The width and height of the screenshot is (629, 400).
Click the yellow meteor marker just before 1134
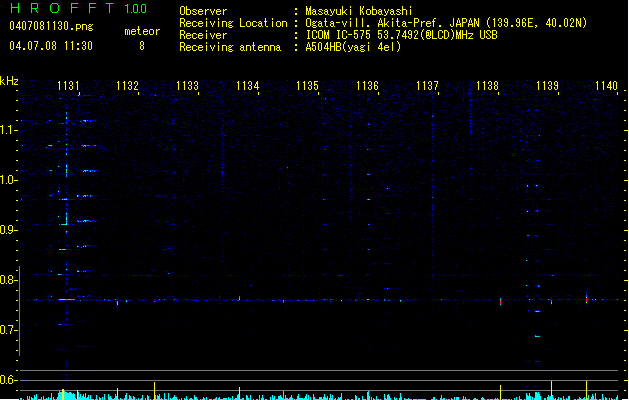(239, 393)
